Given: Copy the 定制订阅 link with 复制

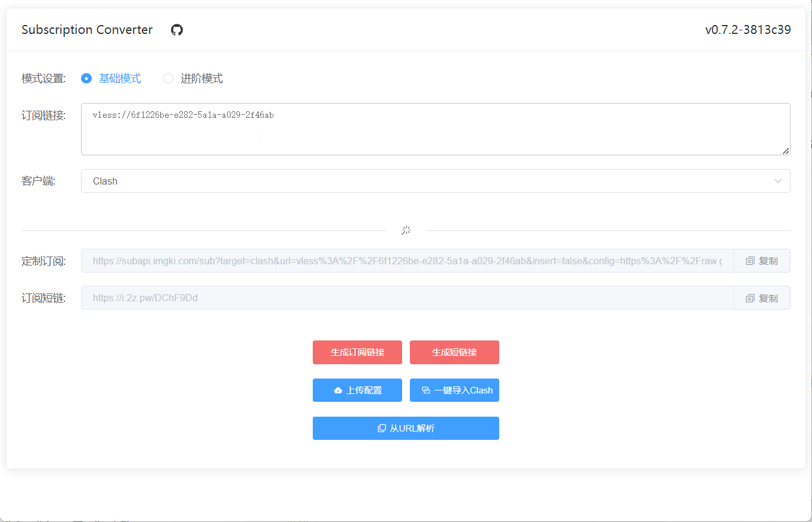Looking at the screenshot, I should 762,261.
